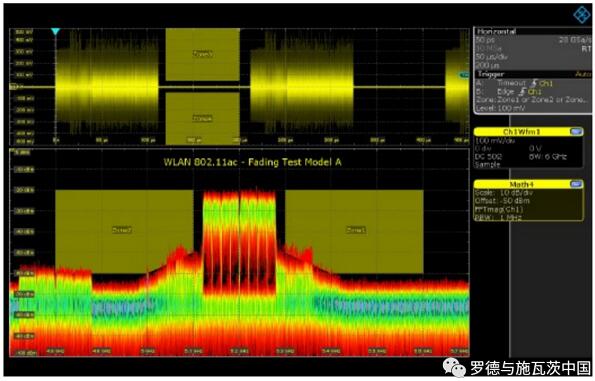Minimize the Math4 signal icon
Image resolution: width=595 pixels, height=381 pixels.
tap(576, 184)
